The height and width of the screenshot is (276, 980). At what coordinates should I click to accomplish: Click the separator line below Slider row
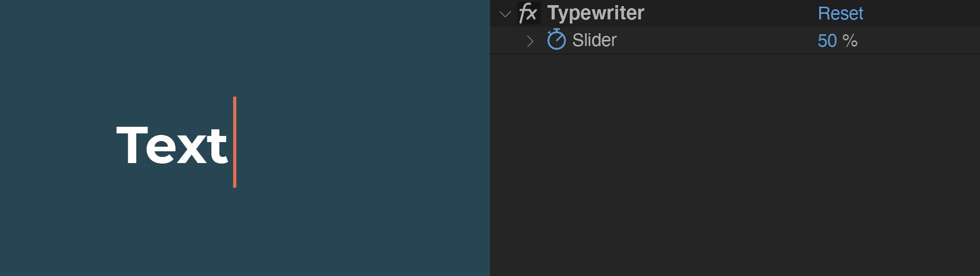pos(735,54)
